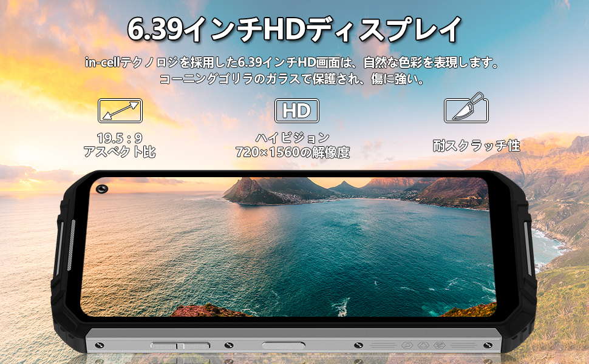Screen dimensions: 589x364
Task: Click the phone's front camera lens
Action: (102, 189)
